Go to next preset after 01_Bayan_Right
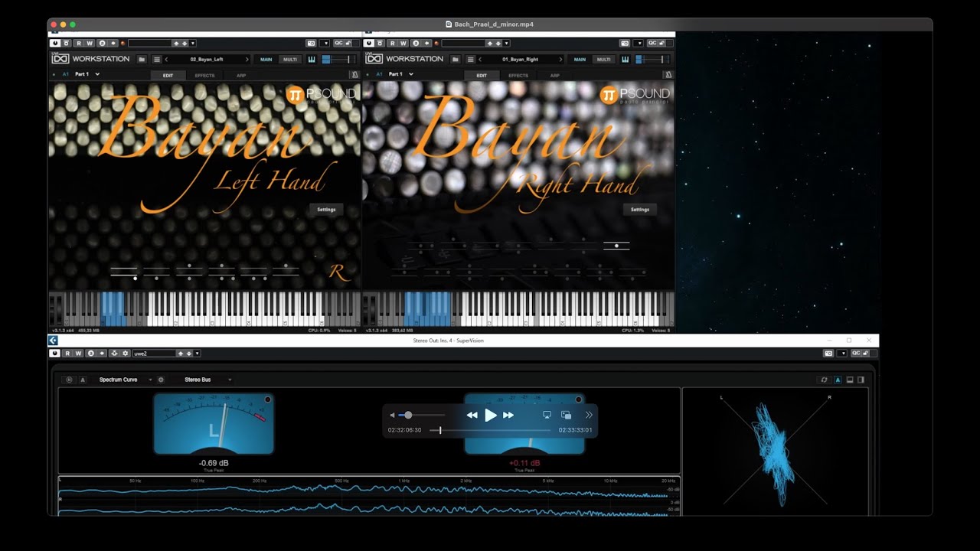The width and height of the screenshot is (980, 551). tap(561, 59)
